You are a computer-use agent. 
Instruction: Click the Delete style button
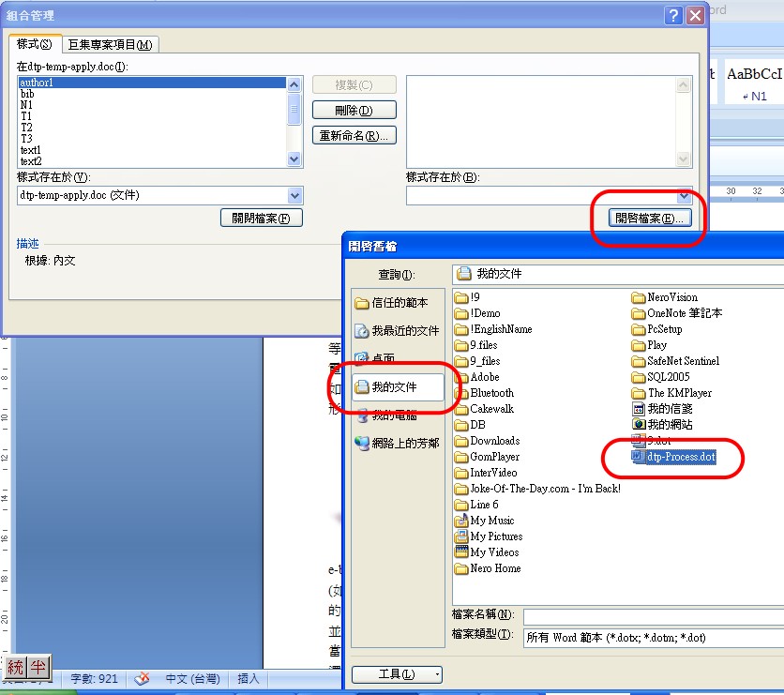pyautogui.click(x=354, y=111)
